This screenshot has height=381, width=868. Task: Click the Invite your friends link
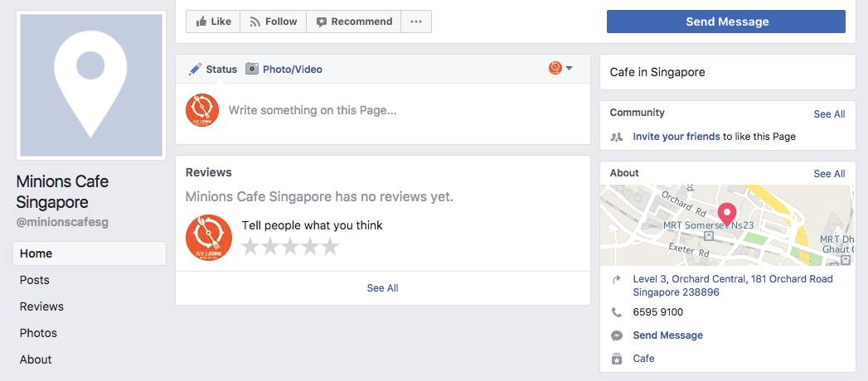676,137
